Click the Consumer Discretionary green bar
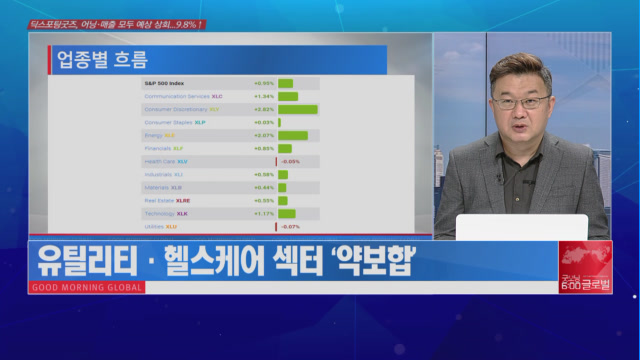This screenshot has height=360, width=640. coord(298,109)
